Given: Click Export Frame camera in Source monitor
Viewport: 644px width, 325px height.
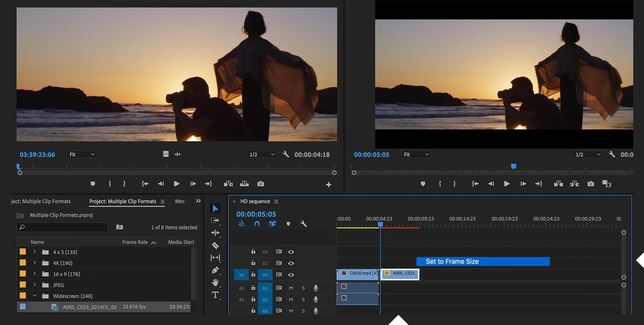Looking at the screenshot, I should pyautogui.click(x=260, y=184).
